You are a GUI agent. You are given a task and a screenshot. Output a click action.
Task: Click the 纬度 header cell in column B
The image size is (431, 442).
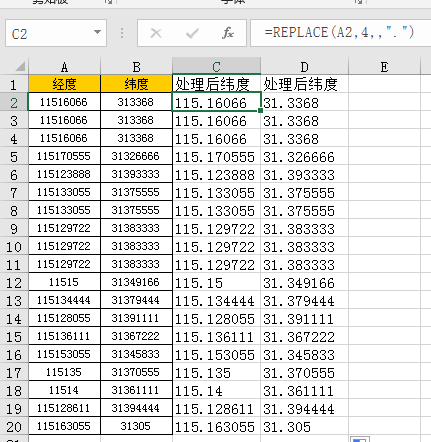pyautogui.click(x=136, y=84)
